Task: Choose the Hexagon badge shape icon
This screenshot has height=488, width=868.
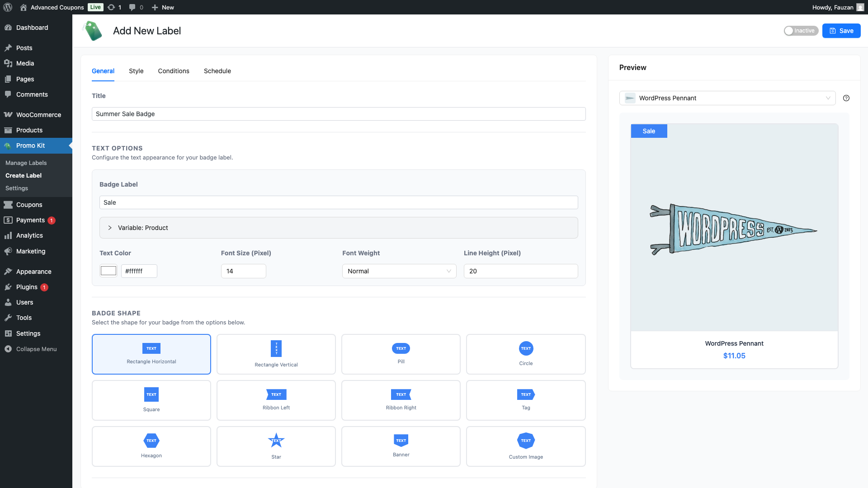Action: point(151,441)
